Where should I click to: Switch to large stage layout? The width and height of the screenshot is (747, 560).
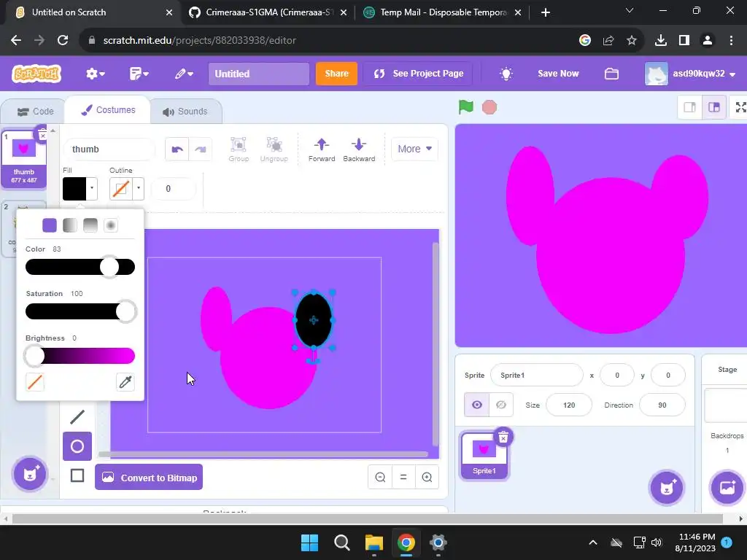click(x=713, y=107)
